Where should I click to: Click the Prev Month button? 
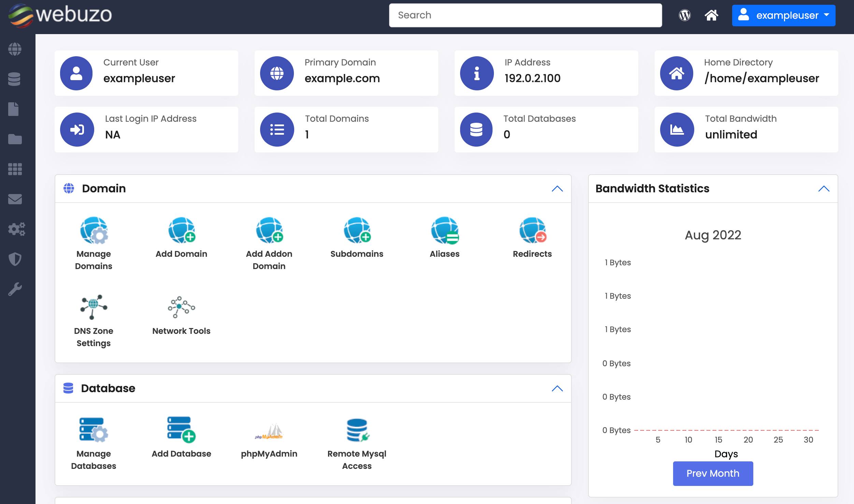click(713, 473)
